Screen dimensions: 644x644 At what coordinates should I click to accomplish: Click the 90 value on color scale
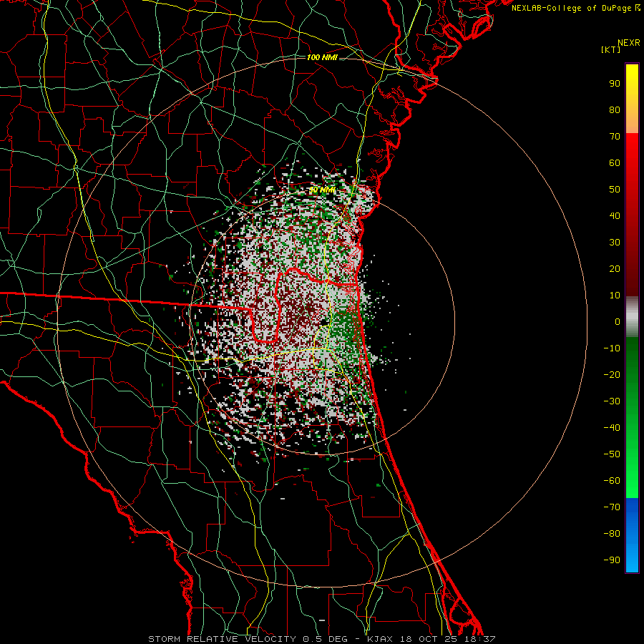tap(615, 84)
